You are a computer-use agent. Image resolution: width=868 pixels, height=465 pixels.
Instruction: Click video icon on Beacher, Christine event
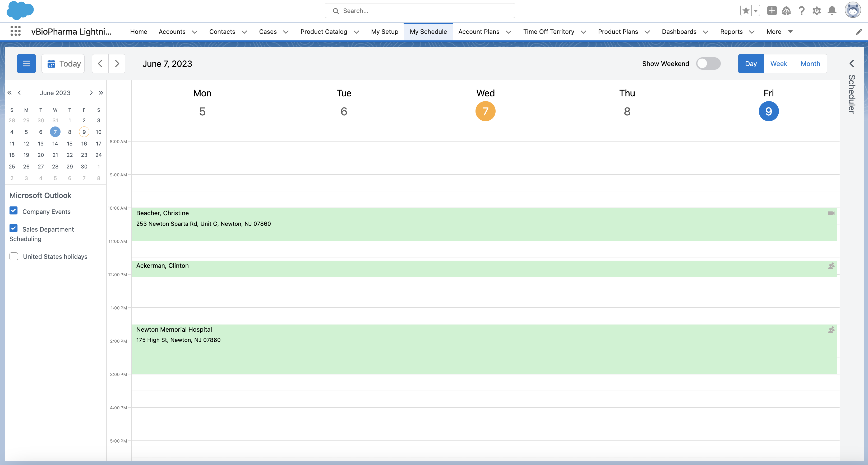tap(831, 213)
